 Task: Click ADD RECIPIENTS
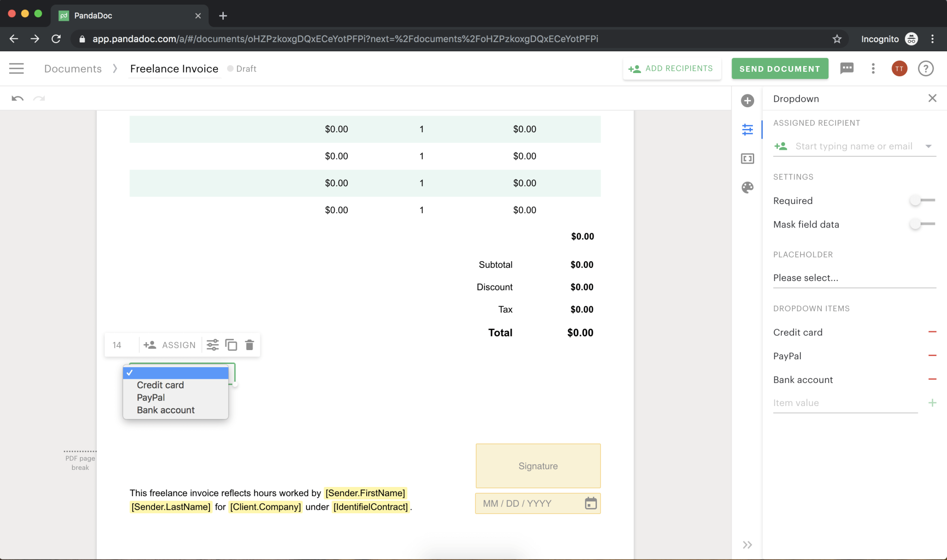pyautogui.click(x=672, y=68)
